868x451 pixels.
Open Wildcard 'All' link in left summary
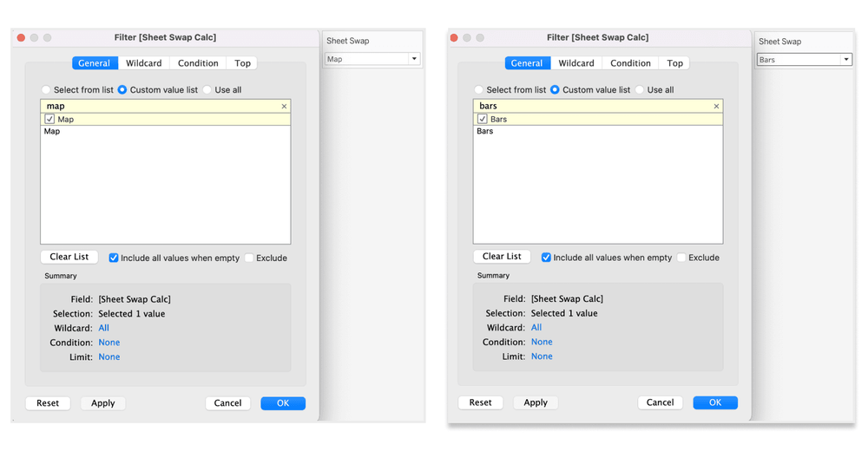point(103,328)
